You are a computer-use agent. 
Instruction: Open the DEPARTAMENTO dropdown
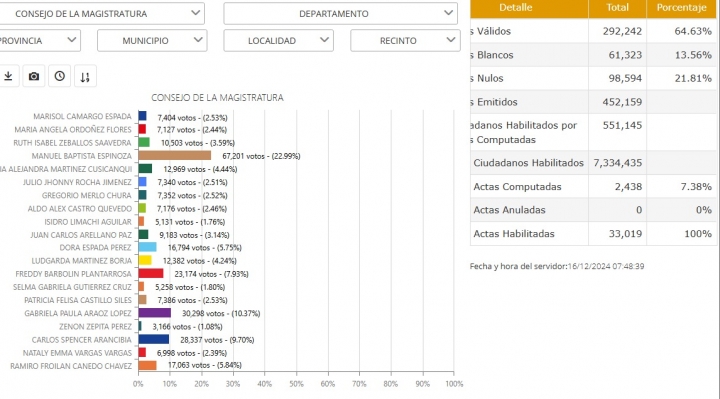coord(340,14)
